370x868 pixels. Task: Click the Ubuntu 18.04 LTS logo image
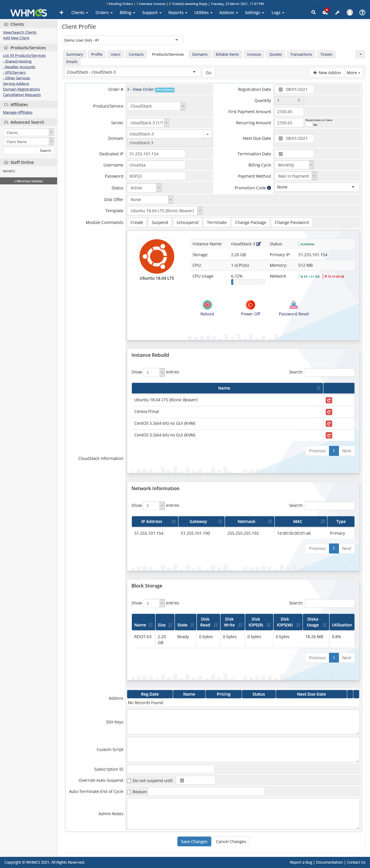[157, 257]
